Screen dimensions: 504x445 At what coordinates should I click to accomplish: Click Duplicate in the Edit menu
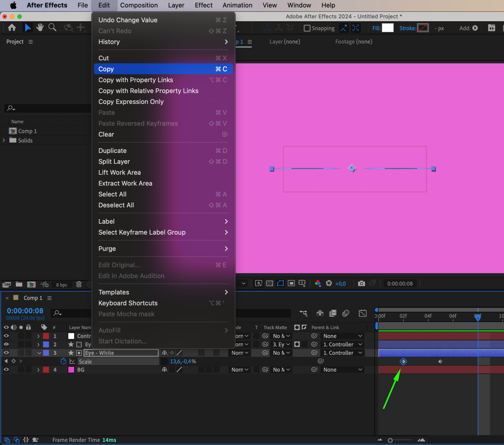click(x=112, y=151)
